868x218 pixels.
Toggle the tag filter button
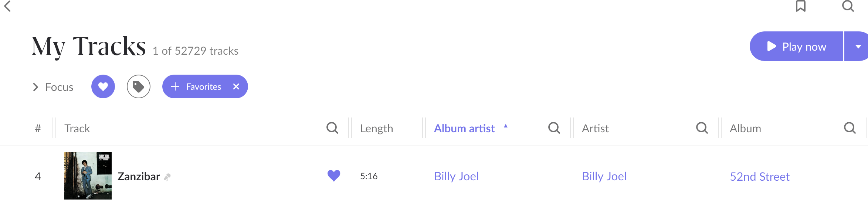pos(139,87)
